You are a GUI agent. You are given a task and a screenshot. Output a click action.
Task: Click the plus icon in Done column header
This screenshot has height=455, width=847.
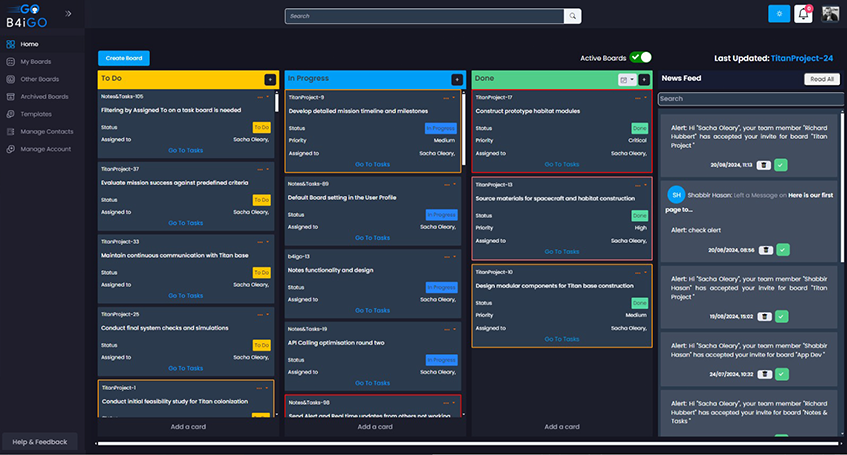pos(644,79)
